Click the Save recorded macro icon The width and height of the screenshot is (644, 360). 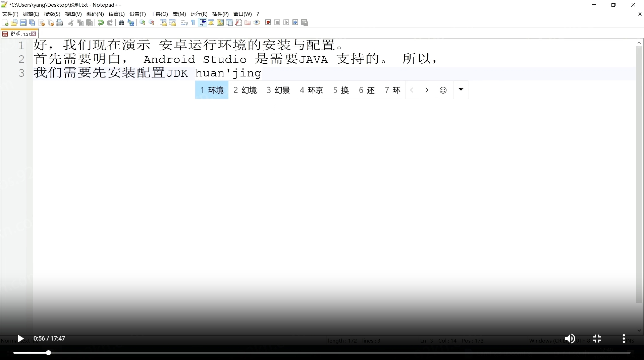pyautogui.click(x=305, y=22)
